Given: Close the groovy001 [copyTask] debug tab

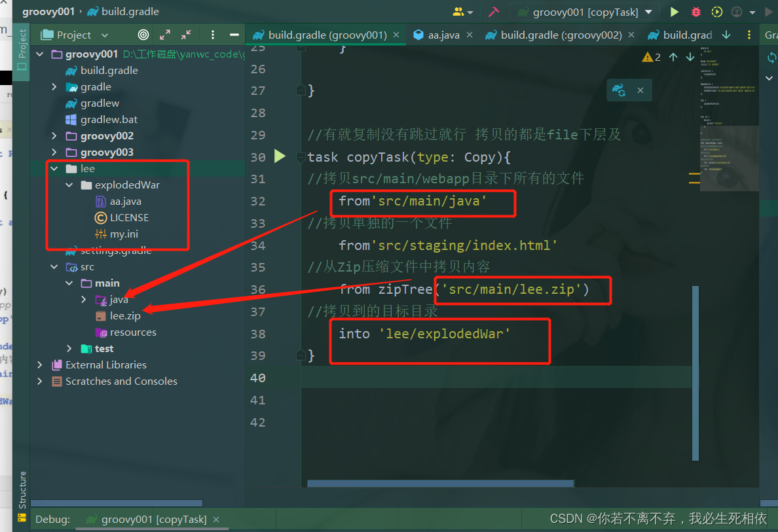Looking at the screenshot, I should pos(216,519).
